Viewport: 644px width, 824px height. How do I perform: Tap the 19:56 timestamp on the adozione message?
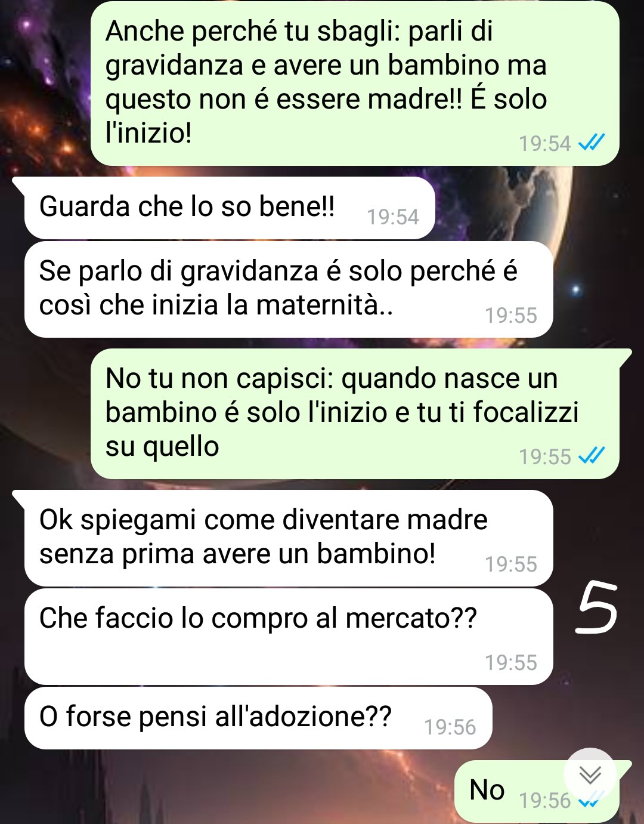tap(450, 727)
